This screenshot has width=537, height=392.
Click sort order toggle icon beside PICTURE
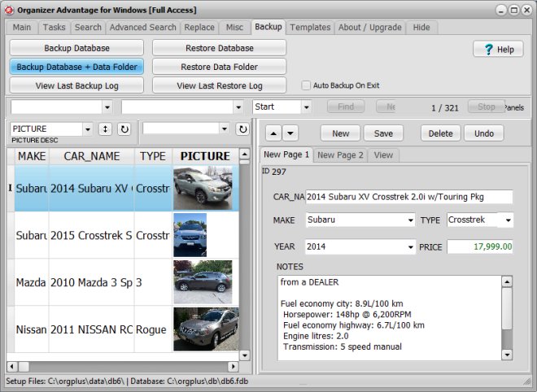[105, 129]
